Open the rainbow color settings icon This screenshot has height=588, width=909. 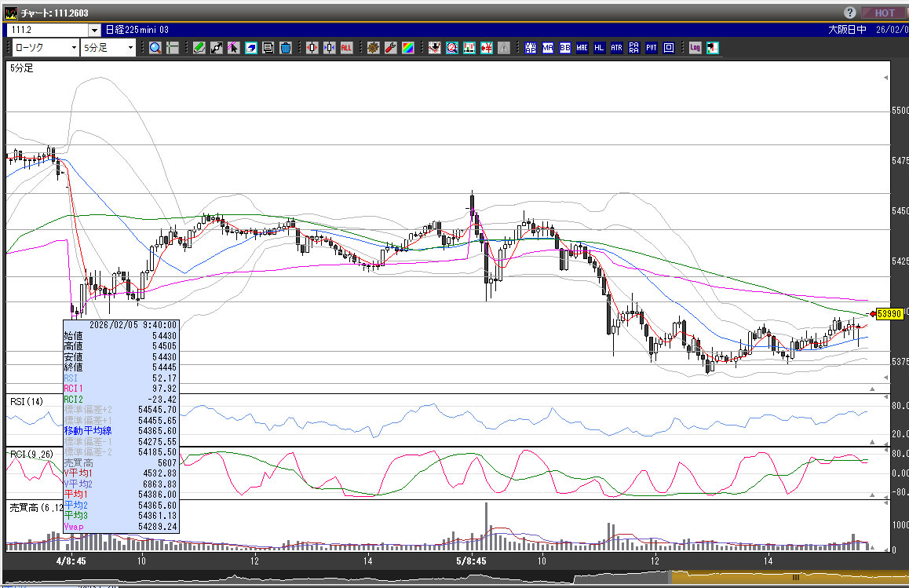point(407,48)
